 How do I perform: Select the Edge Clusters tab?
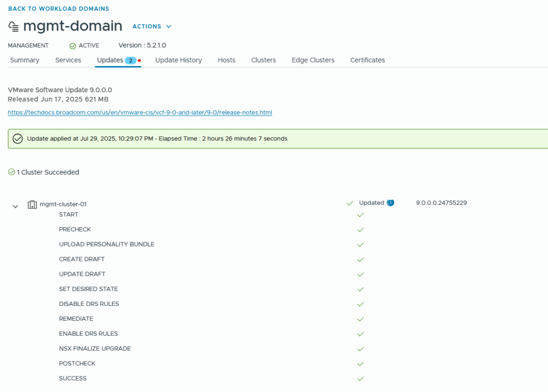pos(313,60)
